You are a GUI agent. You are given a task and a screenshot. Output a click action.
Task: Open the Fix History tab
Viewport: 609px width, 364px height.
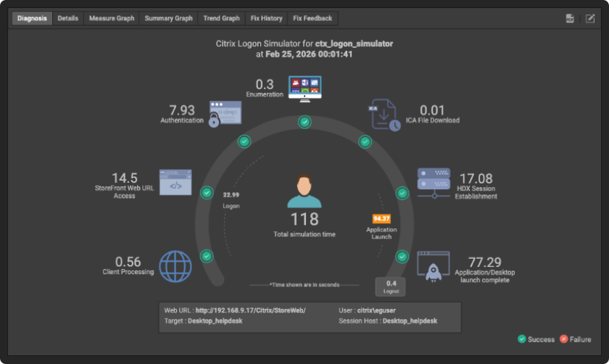tap(267, 18)
